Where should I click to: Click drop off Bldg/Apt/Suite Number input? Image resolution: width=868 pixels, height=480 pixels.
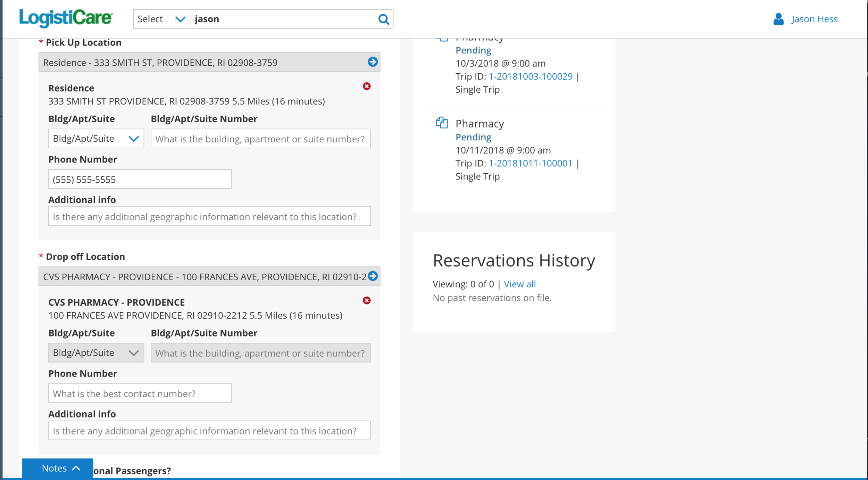[261, 353]
